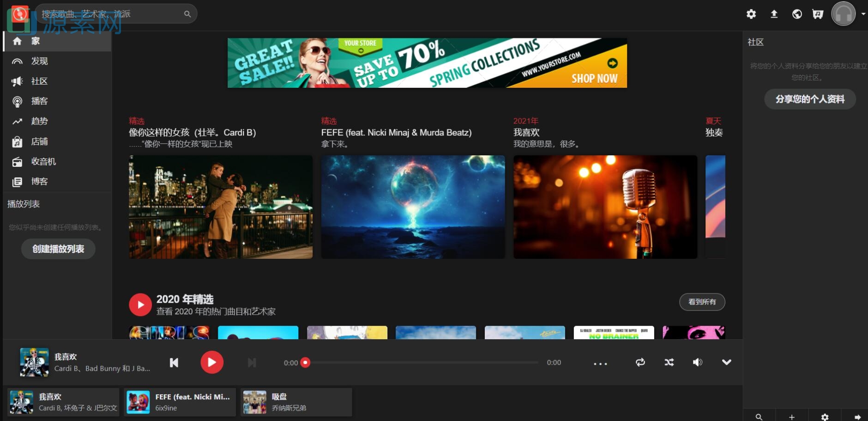Toggle repeat mode in player bar
The image size is (868, 421).
pos(640,362)
